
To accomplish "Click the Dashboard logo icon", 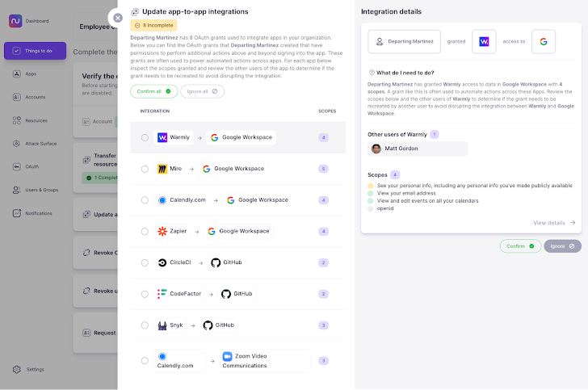I will (15, 21).
